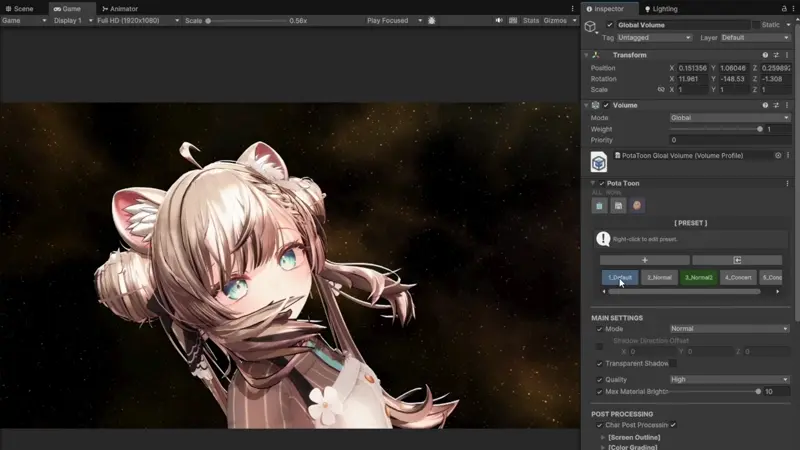This screenshot has height=450, width=800.
Task: Adjust the Volume Weight slider
Action: click(715, 129)
